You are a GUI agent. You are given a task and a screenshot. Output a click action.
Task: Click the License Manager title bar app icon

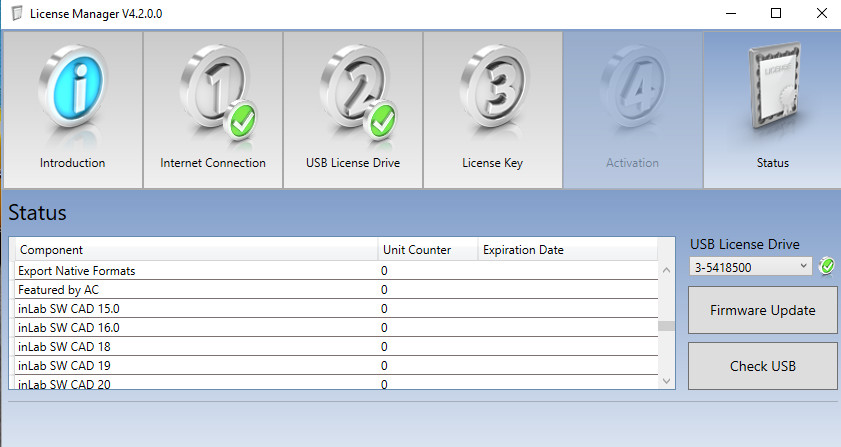coord(17,13)
